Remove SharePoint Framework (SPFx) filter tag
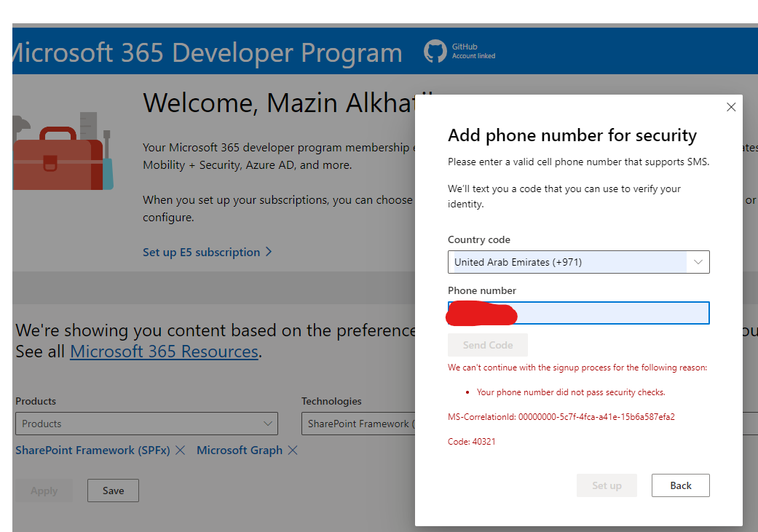 [x=180, y=450]
